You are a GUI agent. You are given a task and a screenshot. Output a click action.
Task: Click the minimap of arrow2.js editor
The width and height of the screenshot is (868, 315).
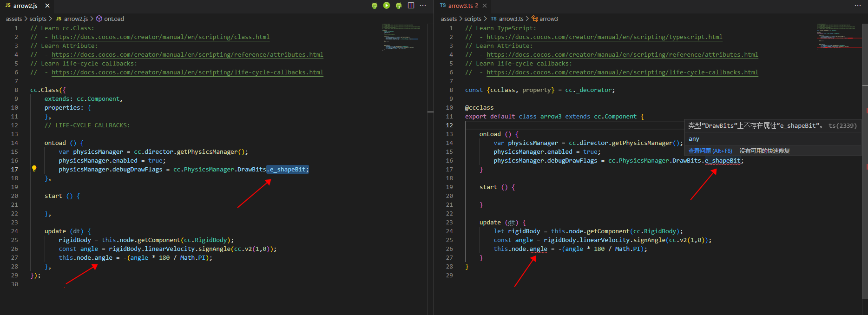(x=401, y=36)
